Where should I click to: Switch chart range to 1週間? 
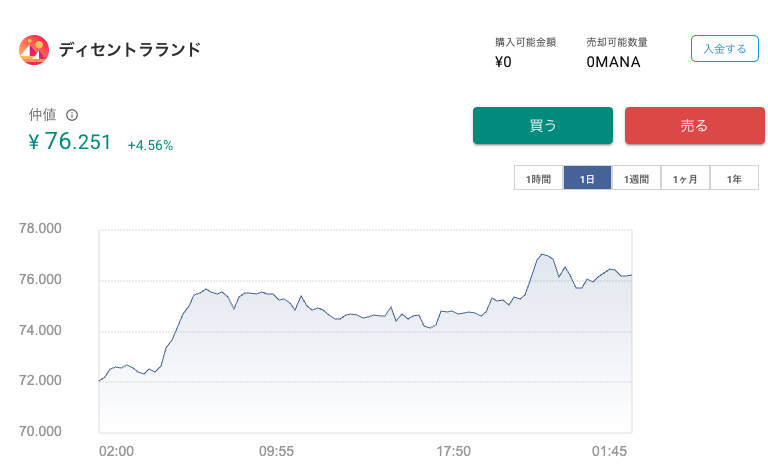pos(636,178)
